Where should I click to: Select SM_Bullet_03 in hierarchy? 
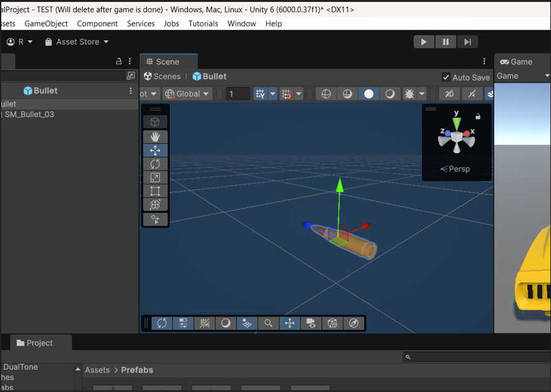click(69, 114)
